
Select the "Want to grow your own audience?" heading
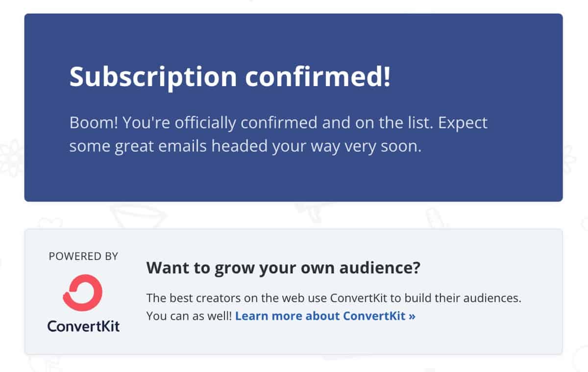284,268
